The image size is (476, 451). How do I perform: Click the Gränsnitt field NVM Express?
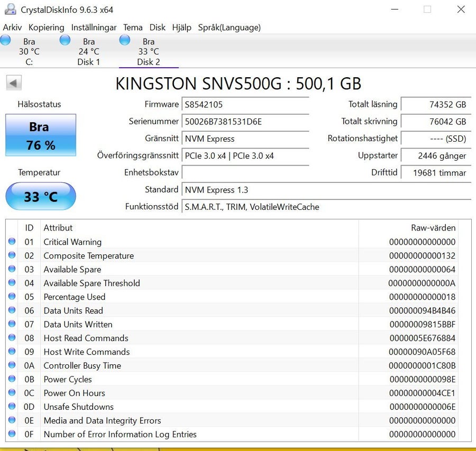pos(245,139)
